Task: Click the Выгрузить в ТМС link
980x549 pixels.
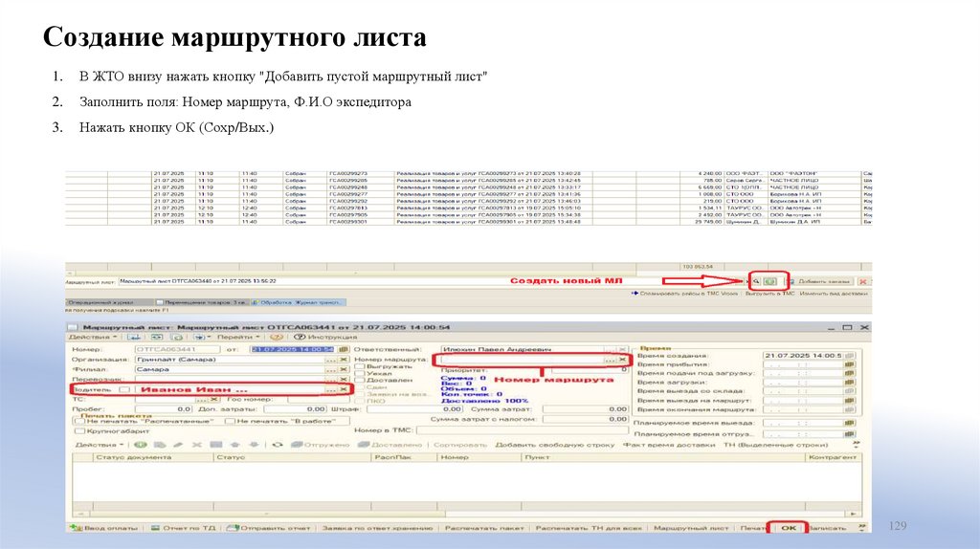Action: (769, 293)
